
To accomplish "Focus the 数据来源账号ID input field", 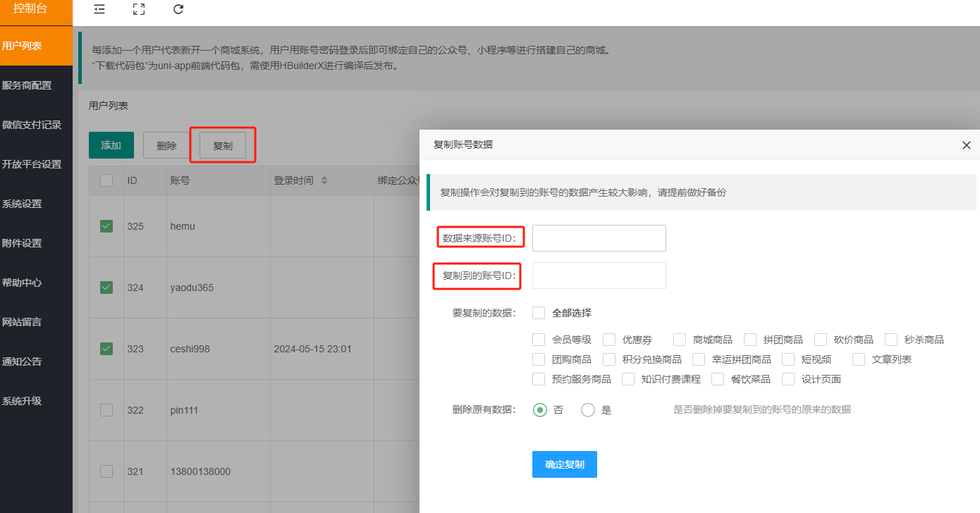I will pos(599,238).
